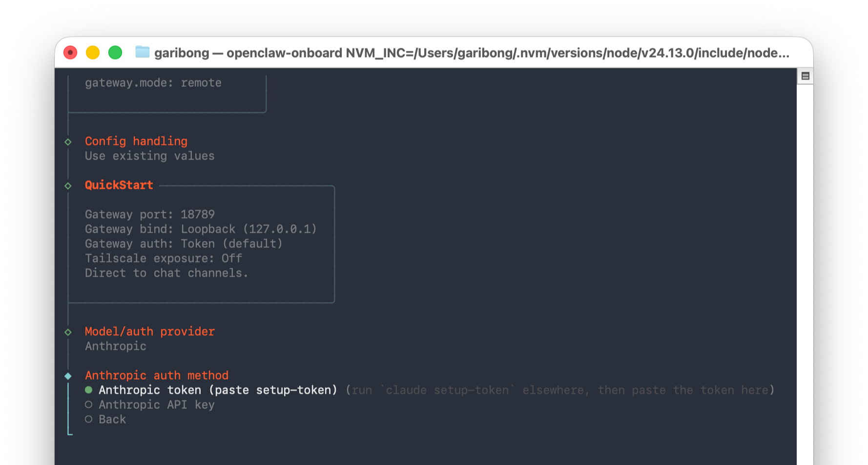Zoom the window using green button
Viewport: 868px width, 465px height.
pos(115,52)
